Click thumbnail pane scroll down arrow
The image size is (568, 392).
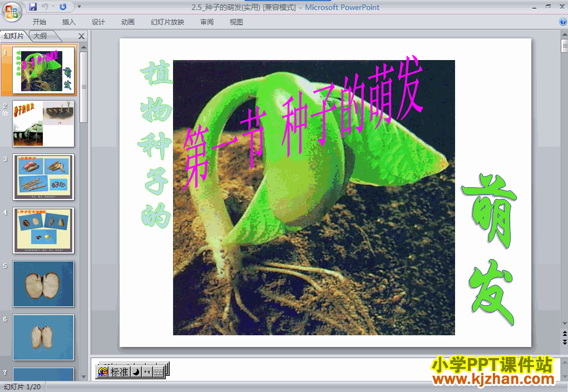click(x=83, y=377)
